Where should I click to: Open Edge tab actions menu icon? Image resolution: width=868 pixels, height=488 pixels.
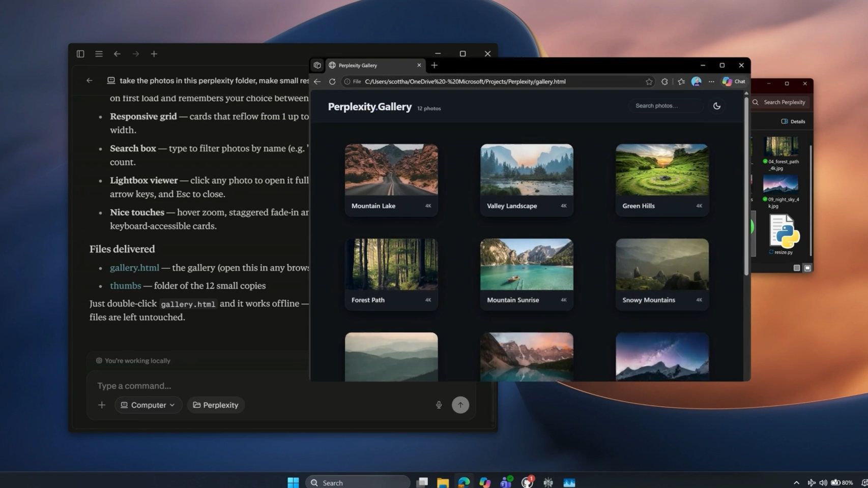click(317, 65)
